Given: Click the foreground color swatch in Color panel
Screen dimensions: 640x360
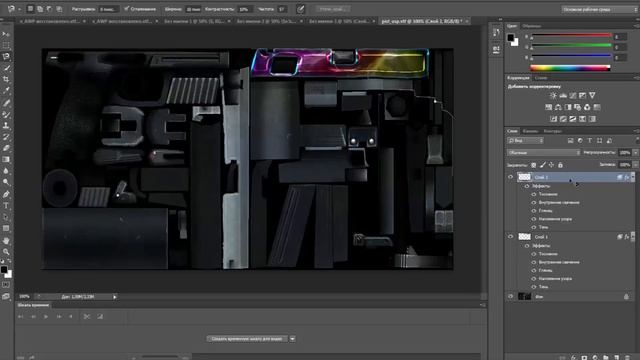Looking at the screenshot, I should point(510,38).
